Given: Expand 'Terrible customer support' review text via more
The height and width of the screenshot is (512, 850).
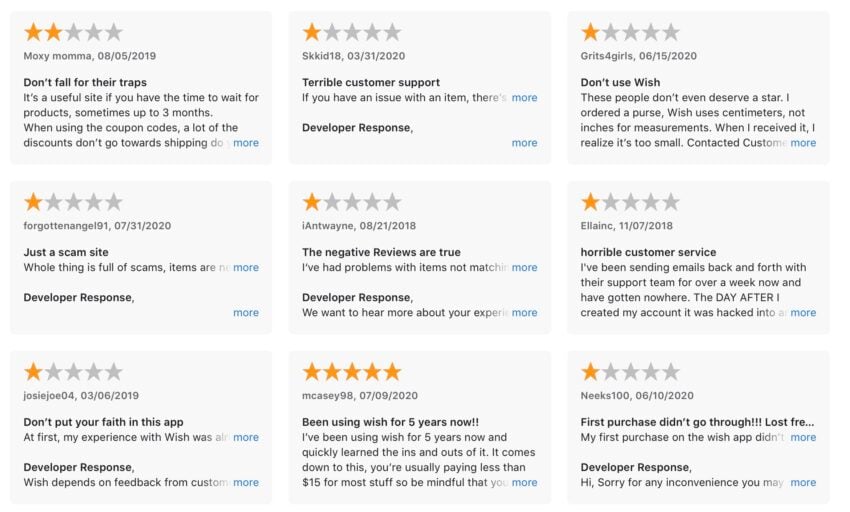Looking at the screenshot, I should (x=524, y=98).
